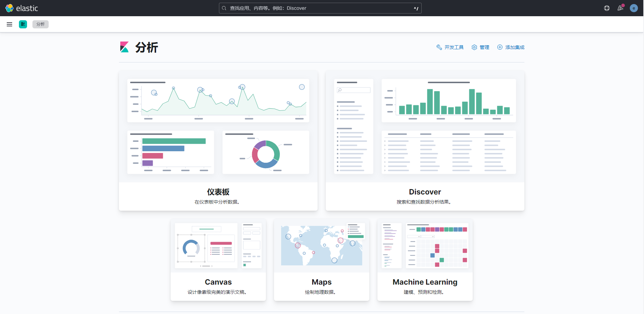Open the 添加集成 link

[511, 47]
